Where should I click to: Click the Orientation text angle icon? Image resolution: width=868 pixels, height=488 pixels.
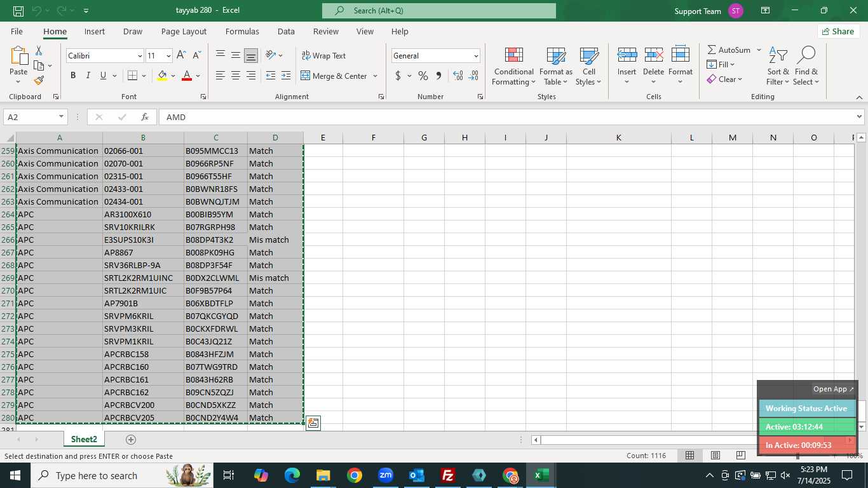click(x=271, y=55)
